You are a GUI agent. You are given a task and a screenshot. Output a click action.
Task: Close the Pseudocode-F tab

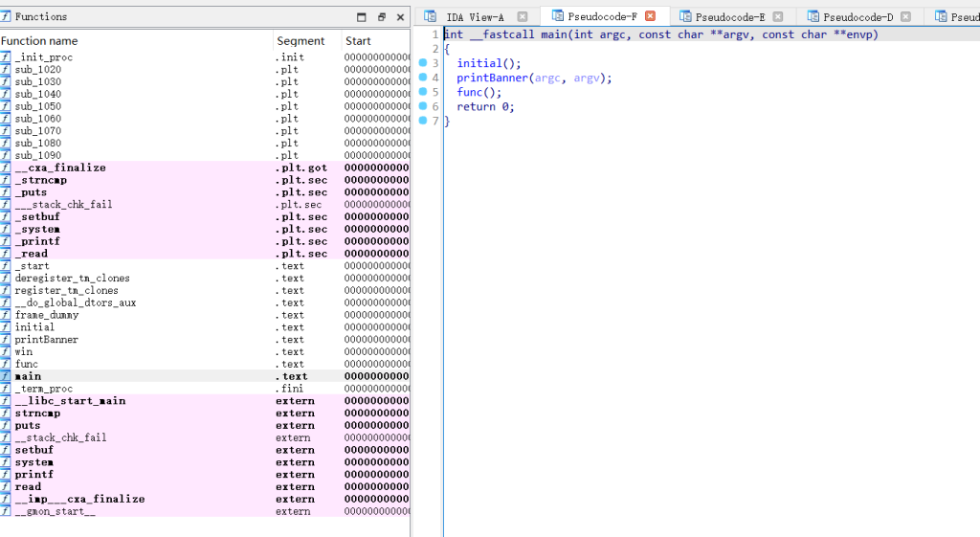click(x=651, y=16)
